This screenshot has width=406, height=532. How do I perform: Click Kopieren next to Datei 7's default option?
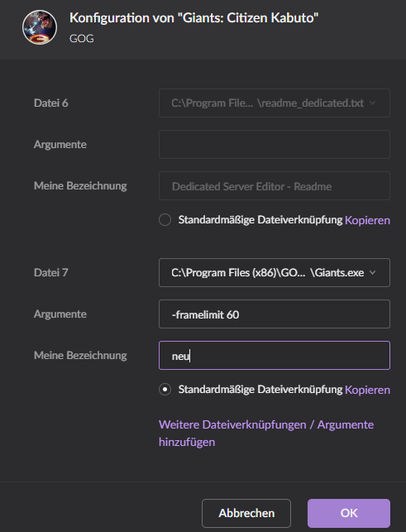click(367, 390)
